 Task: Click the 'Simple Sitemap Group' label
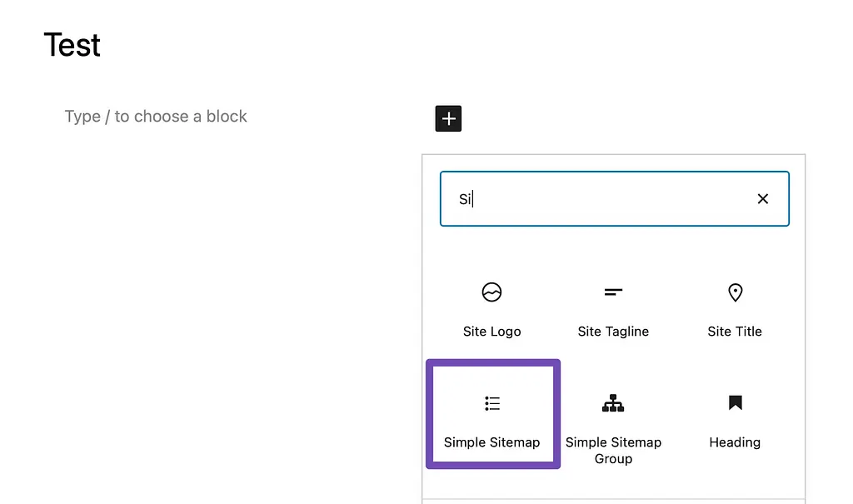[x=613, y=451]
